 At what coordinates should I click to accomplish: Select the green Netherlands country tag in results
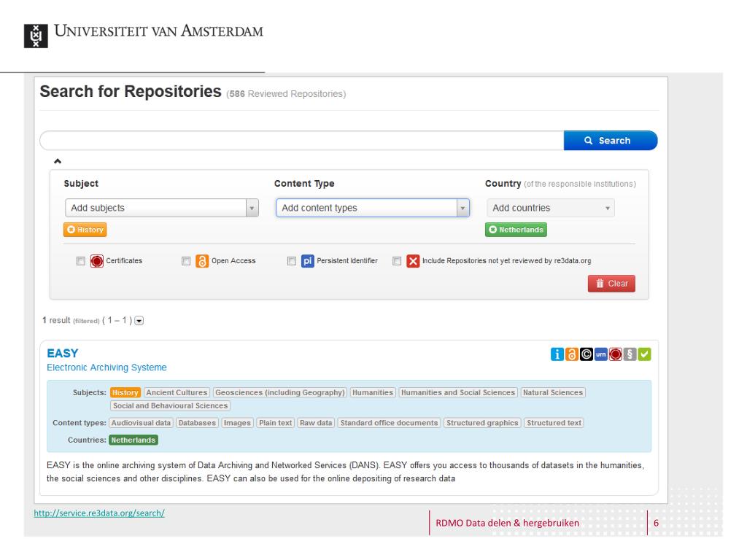(x=133, y=440)
